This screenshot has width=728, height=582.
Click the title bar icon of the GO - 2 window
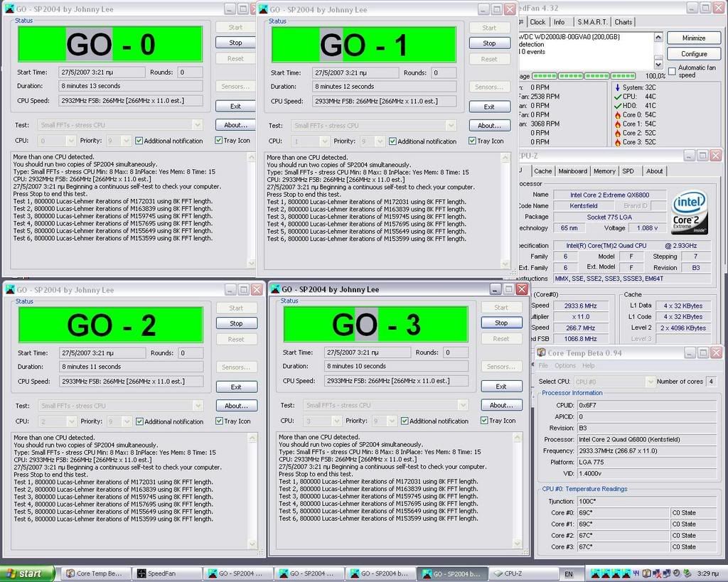point(10,290)
